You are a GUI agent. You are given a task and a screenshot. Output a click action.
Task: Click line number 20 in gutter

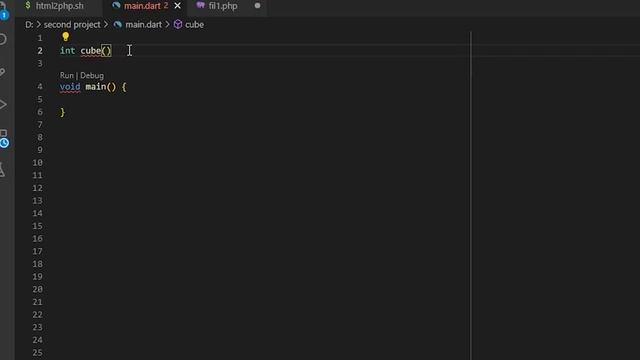pyautogui.click(x=38, y=289)
